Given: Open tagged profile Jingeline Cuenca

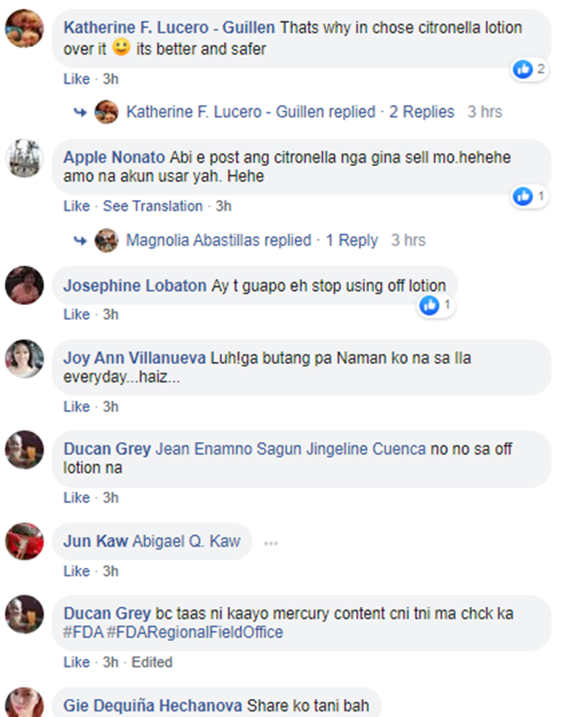Looking at the screenshot, I should point(366,449).
